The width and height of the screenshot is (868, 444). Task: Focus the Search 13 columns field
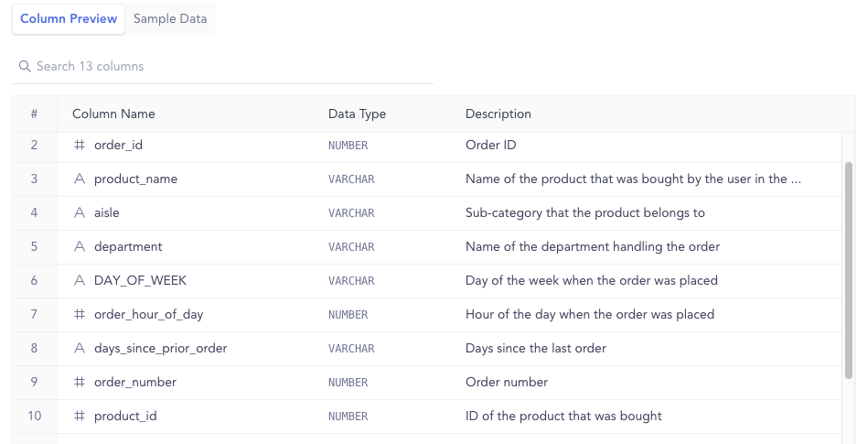[222, 67]
